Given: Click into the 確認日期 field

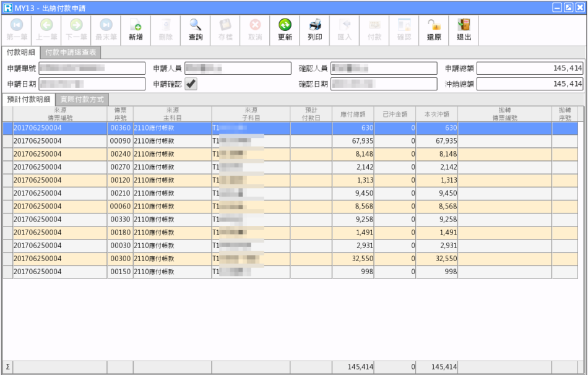Looking at the screenshot, I should [384, 84].
